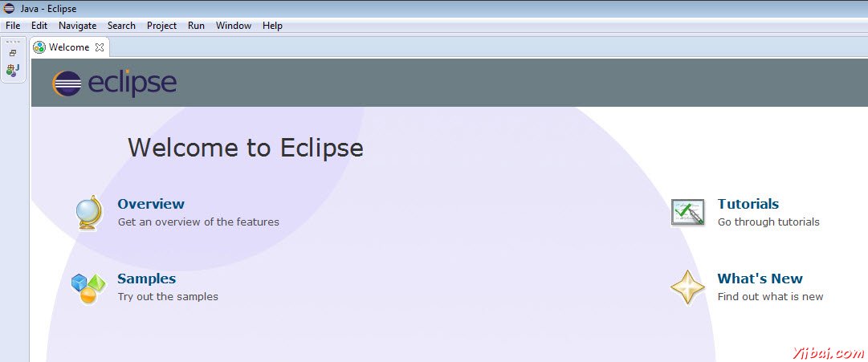Viewport: 868px width, 362px height.
Task: Click the Overview globe icon
Action: [x=89, y=213]
